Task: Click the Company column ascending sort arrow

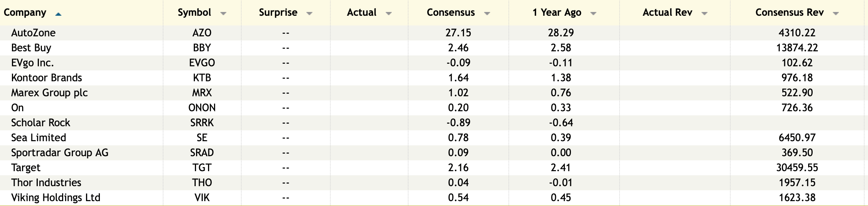Action: tap(58, 14)
